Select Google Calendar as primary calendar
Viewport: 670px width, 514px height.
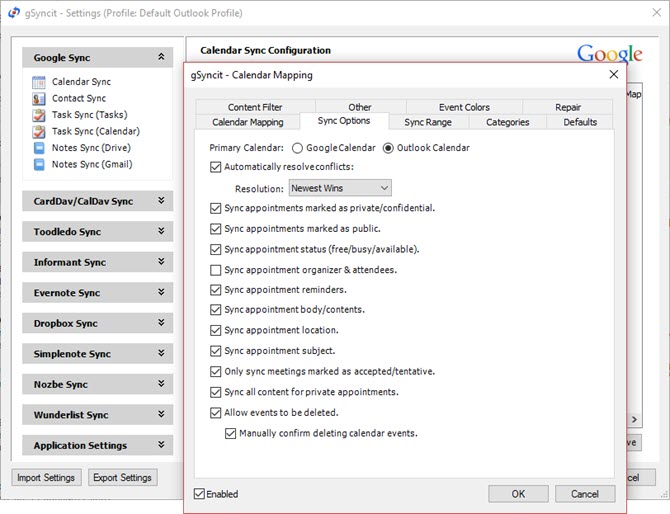tap(297, 148)
